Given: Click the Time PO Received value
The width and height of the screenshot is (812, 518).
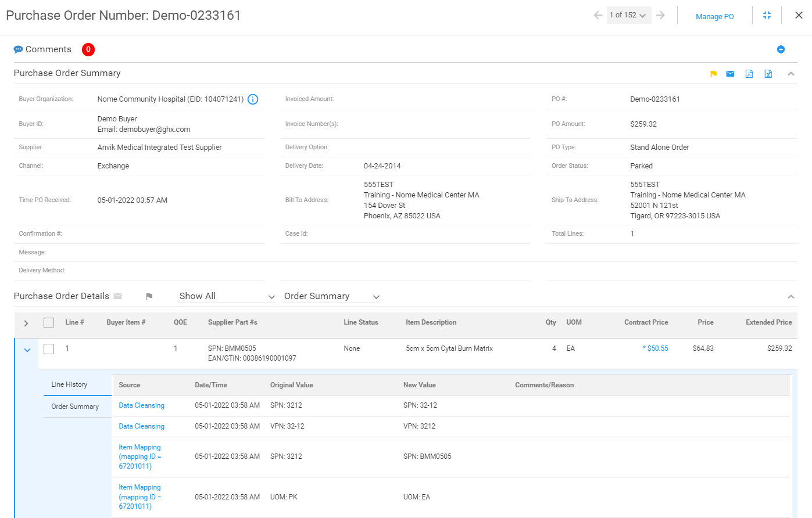Looking at the screenshot, I should (x=132, y=200).
